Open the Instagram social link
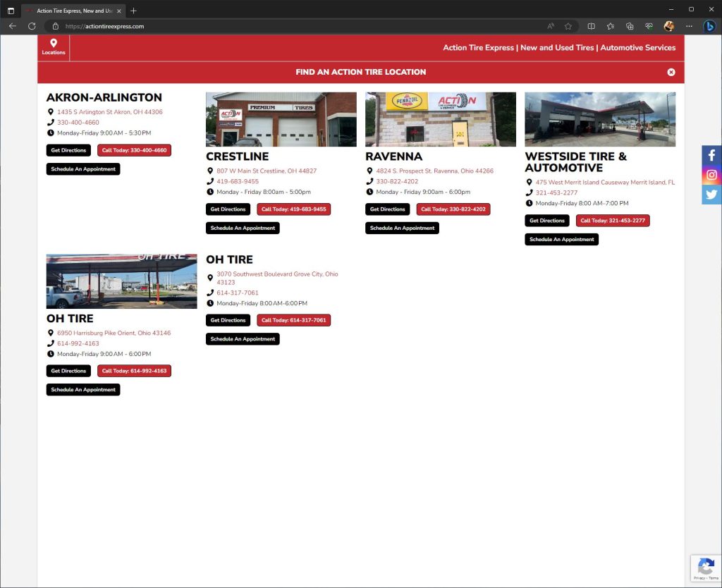 [711, 175]
